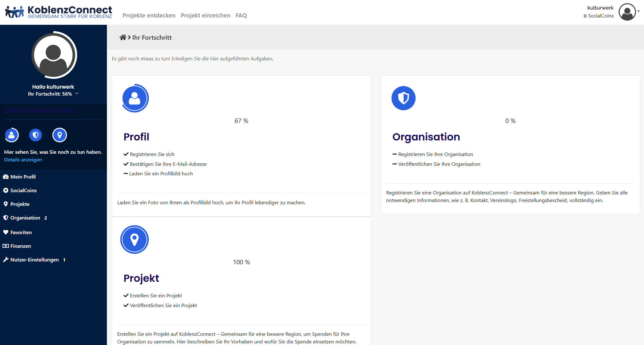Open Nutzer-Einstellungen in the sidebar
The height and width of the screenshot is (345, 644).
(x=34, y=260)
